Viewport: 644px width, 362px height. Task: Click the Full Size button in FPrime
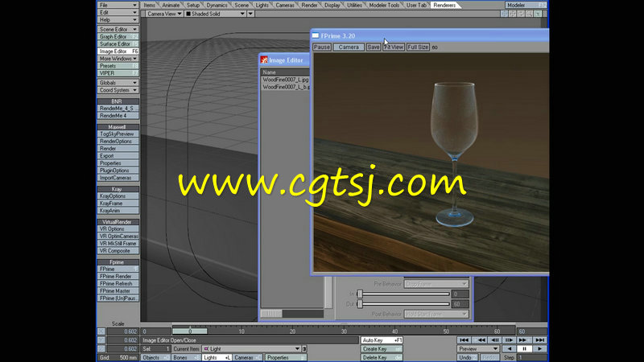tap(418, 47)
